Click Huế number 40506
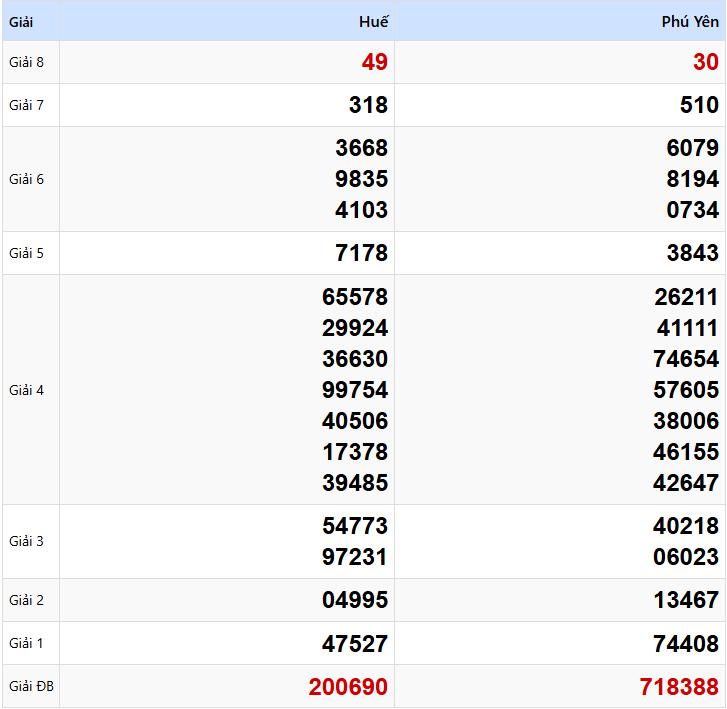Image resolution: width=727 pixels, height=709 pixels. 355,421
